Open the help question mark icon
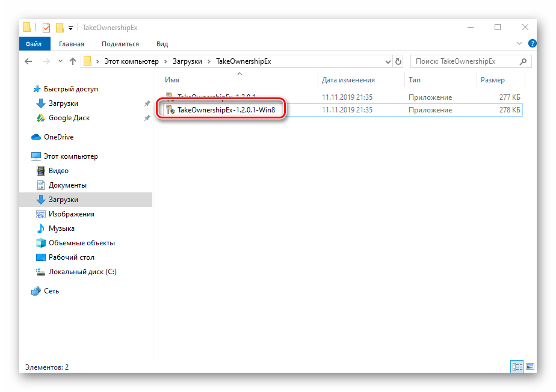This screenshot has height=392, width=556. point(532,44)
